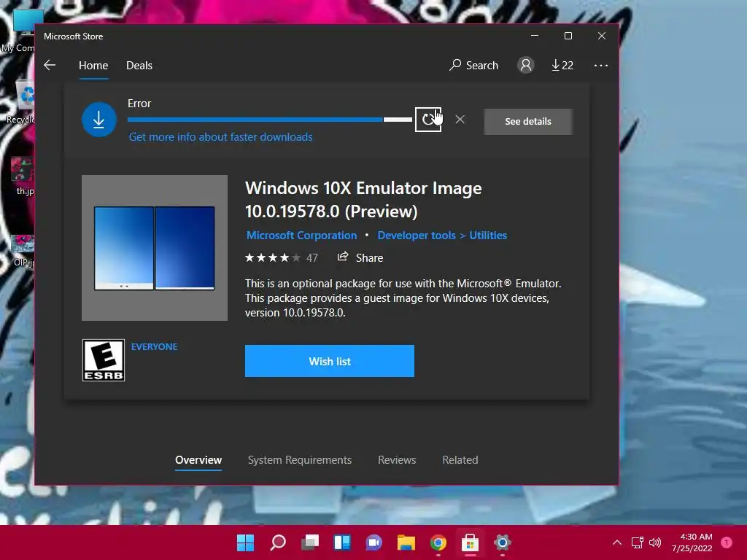The height and width of the screenshot is (560, 747).
Task: Go back with the arrow icon
Action: [x=50, y=65]
